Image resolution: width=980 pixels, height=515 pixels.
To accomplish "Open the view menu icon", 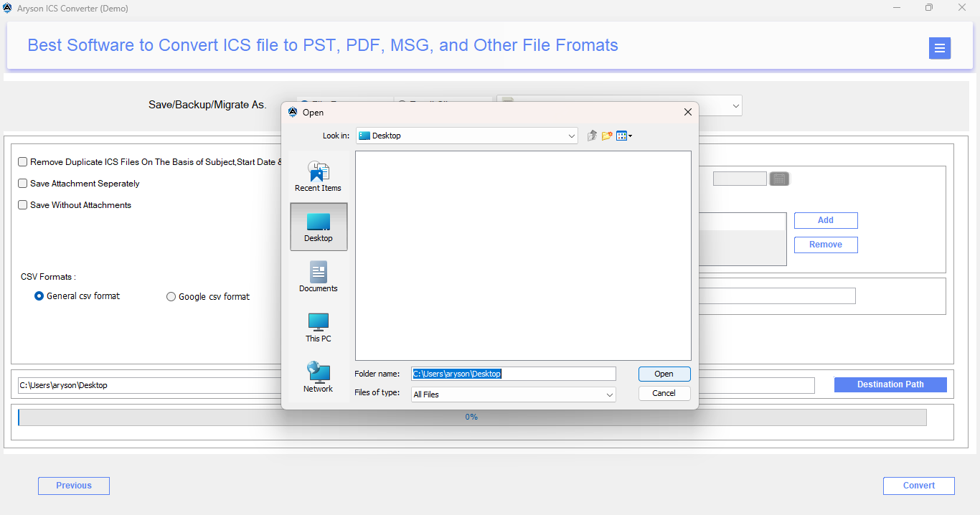I will tap(623, 136).
